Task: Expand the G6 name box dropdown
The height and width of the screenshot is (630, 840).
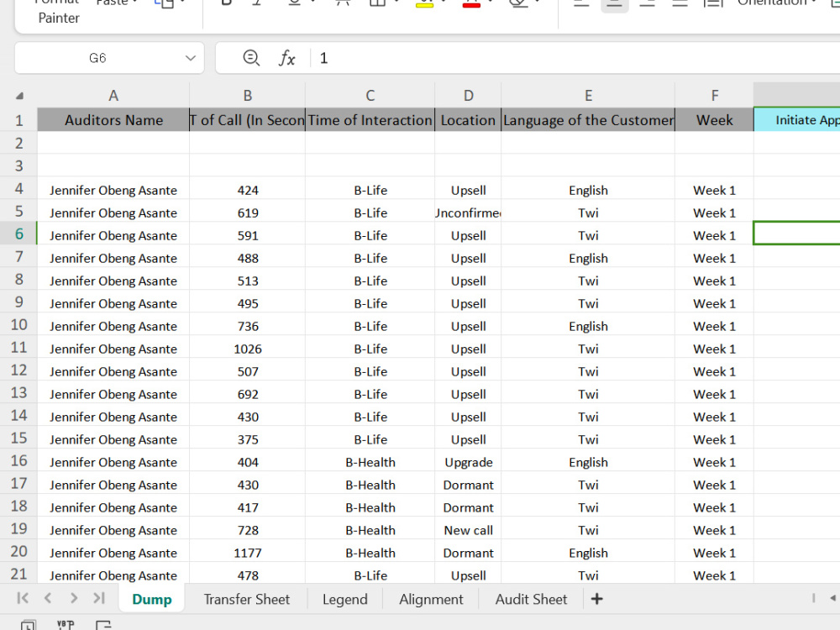Action: [x=190, y=58]
